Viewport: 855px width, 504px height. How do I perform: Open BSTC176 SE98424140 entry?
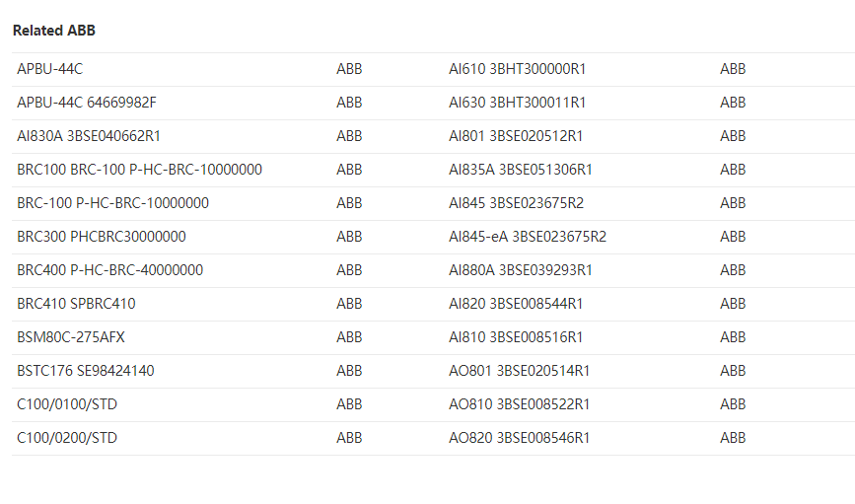click(86, 371)
